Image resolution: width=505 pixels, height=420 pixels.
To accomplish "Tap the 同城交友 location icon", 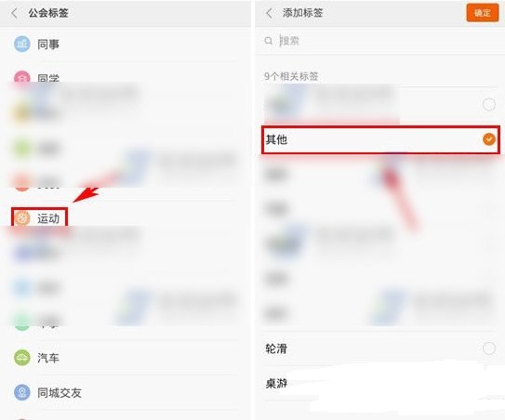I will pyautogui.click(x=22, y=392).
